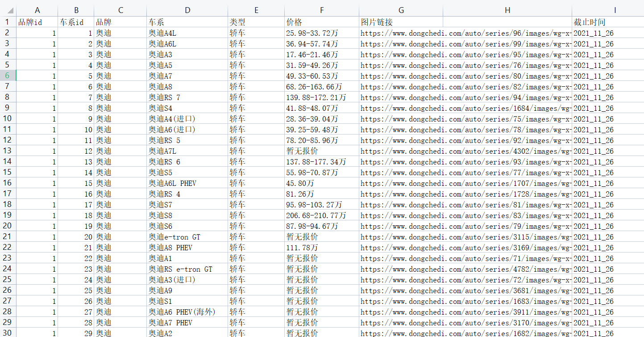Select 车系id cell with value 15
Viewport: 644px width, 337px height.
76,183
